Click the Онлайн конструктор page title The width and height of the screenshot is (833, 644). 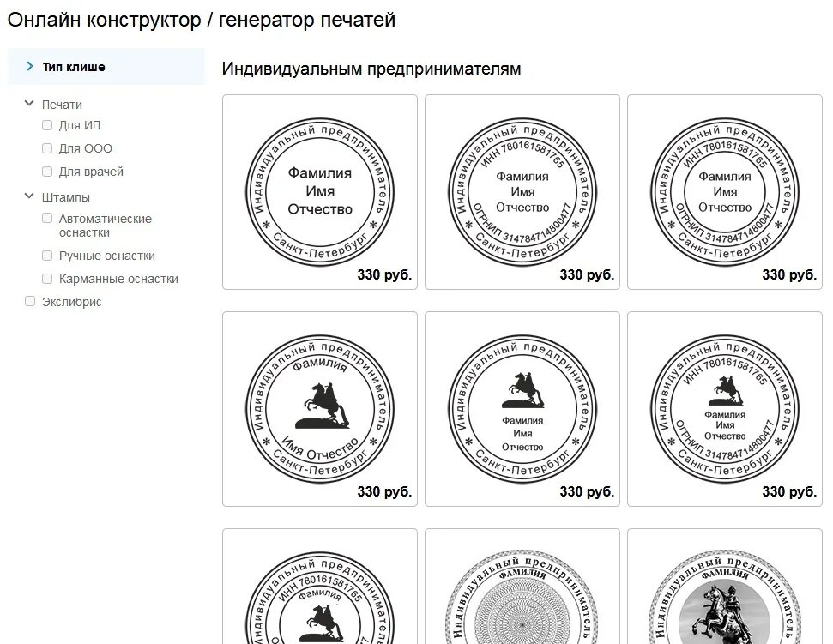[202, 21]
